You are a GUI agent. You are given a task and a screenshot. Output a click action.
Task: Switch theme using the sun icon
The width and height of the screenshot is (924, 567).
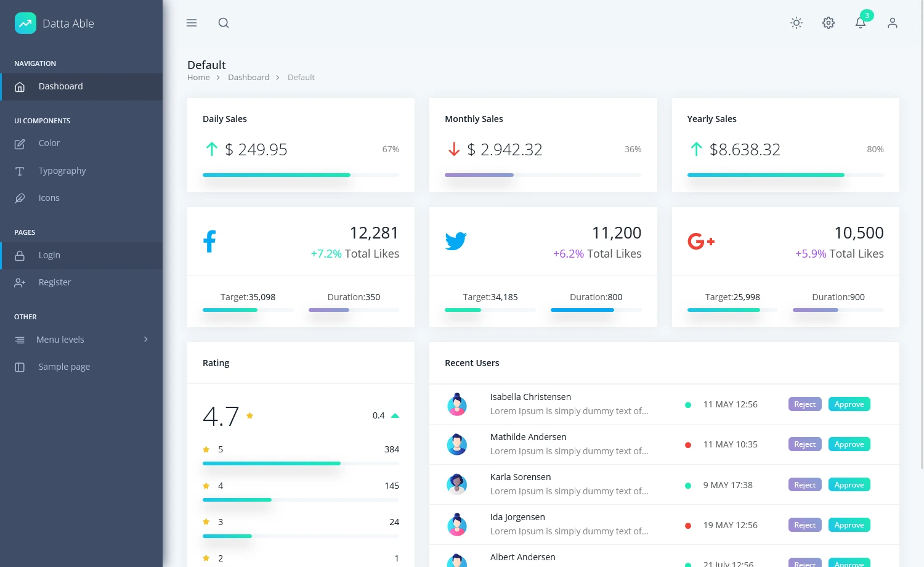pos(796,23)
